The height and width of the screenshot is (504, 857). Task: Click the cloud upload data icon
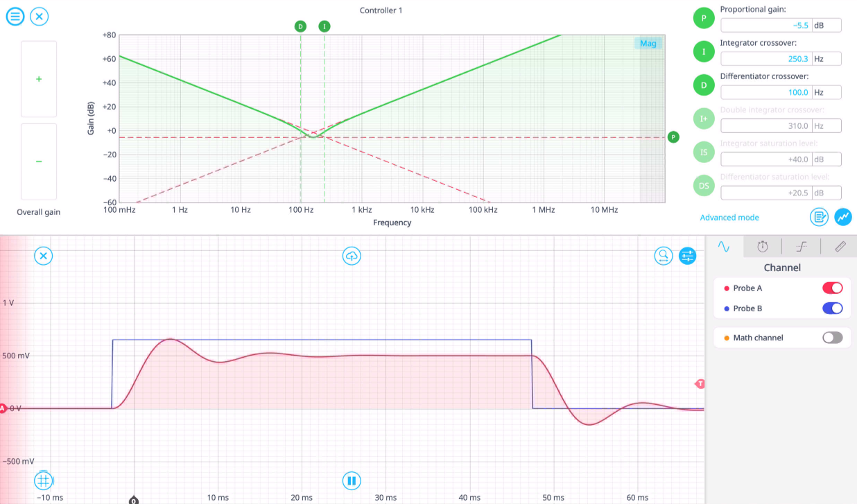point(352,256)
